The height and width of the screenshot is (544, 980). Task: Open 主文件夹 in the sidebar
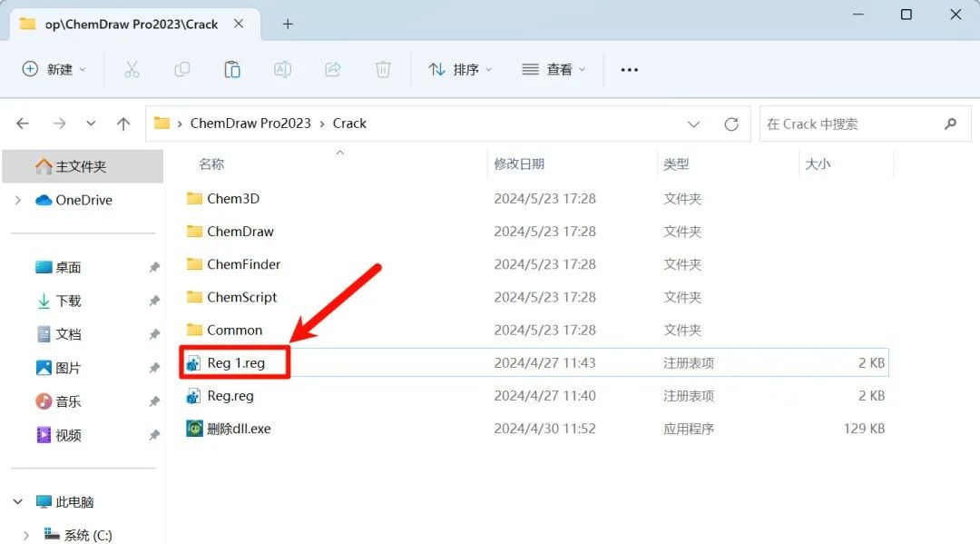(83, 166)
